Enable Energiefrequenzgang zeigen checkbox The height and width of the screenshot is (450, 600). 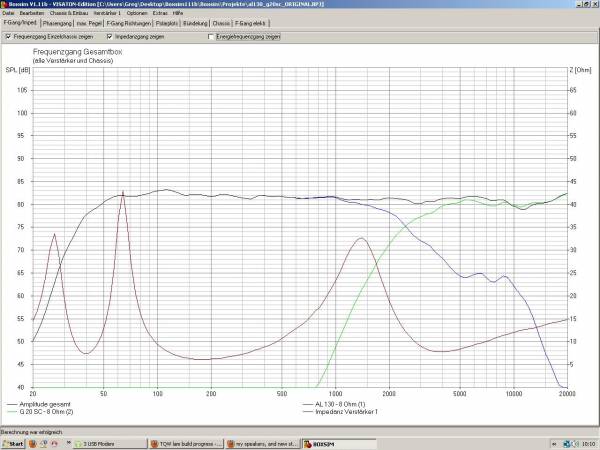[x=211, y=37]
